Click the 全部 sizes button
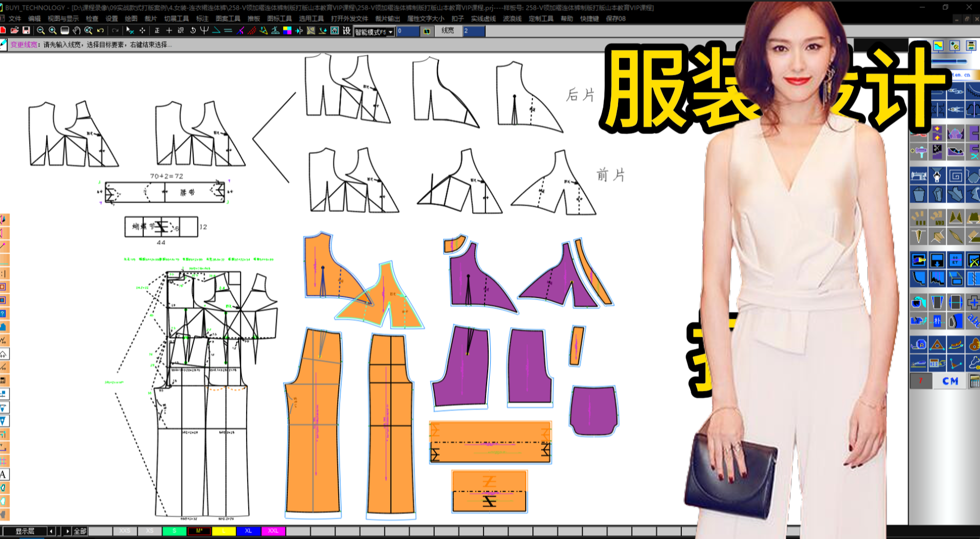Viewport: 980px width, 539px height. (x=80, y=531)
